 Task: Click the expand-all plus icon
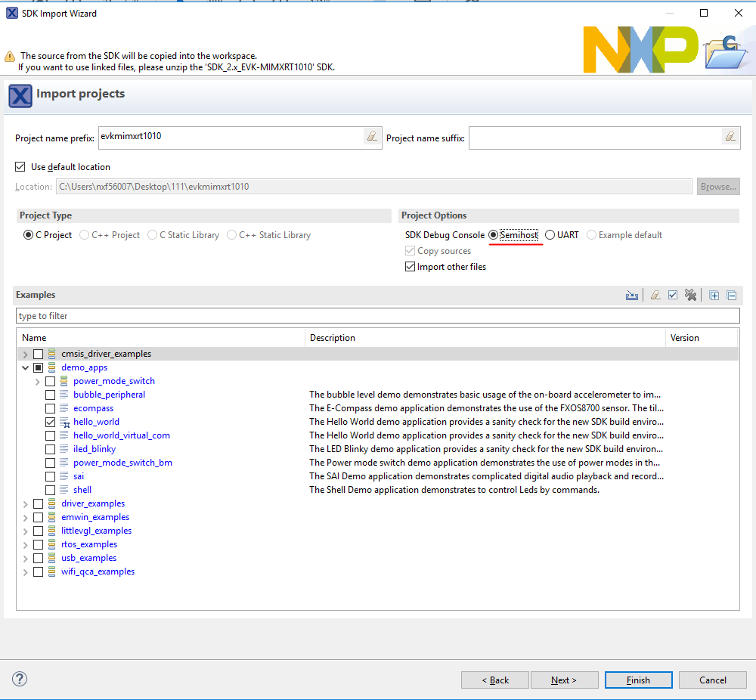pyautogui.click(x=714, y=296)
